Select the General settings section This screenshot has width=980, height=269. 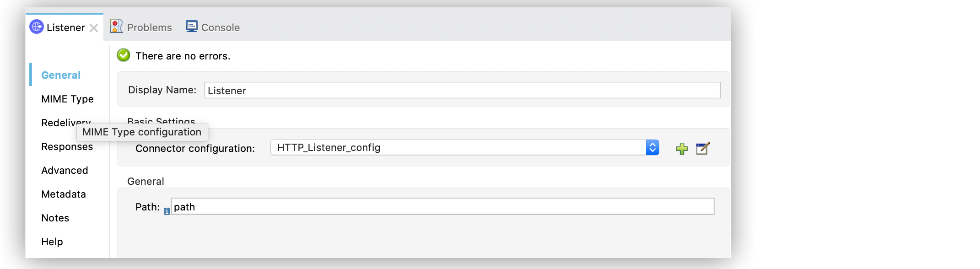[61, 75]
